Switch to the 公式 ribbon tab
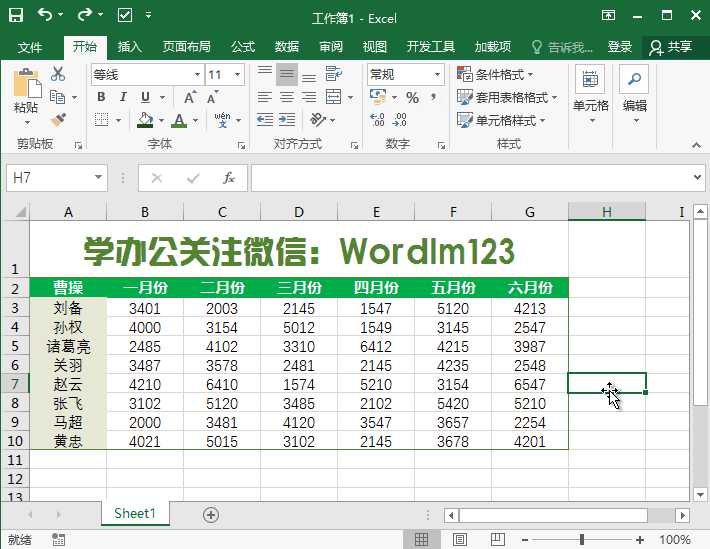This screenshot has width=710, height=549. (x=243, y=47)
